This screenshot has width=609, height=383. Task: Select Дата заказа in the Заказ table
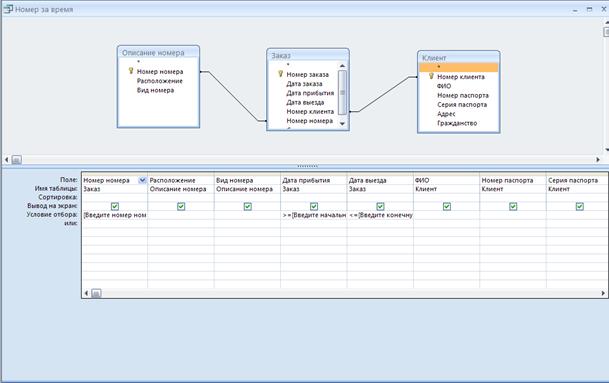tap(304, 84)
